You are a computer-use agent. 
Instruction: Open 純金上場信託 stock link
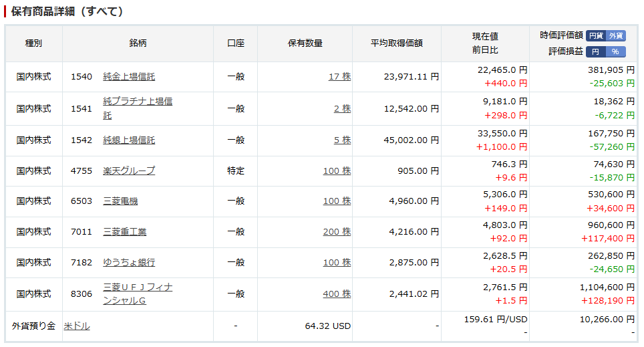[x=129, y=77]
